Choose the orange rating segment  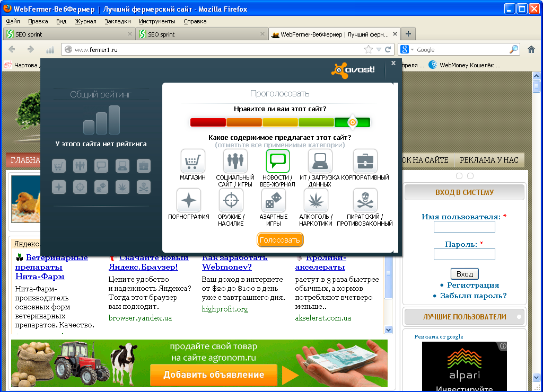click(244, 122)
